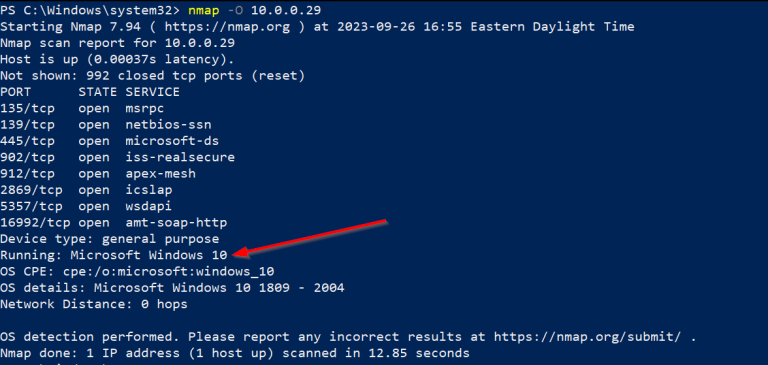The width and height of the screenshot is (768, 365).
Task: Click the 902/tcp iss-realsecure line
Action: (x=118, y=157)
